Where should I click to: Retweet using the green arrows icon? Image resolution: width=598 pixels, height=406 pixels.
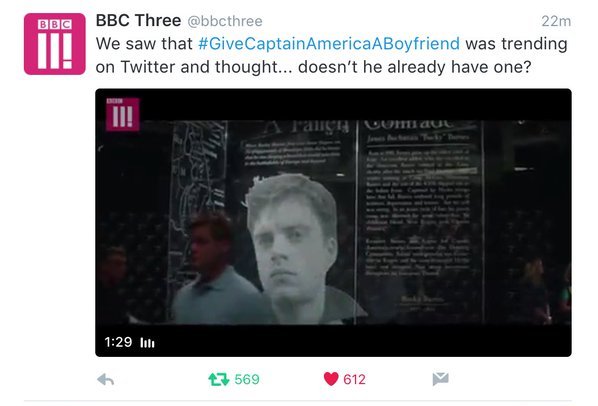point(219,379)
